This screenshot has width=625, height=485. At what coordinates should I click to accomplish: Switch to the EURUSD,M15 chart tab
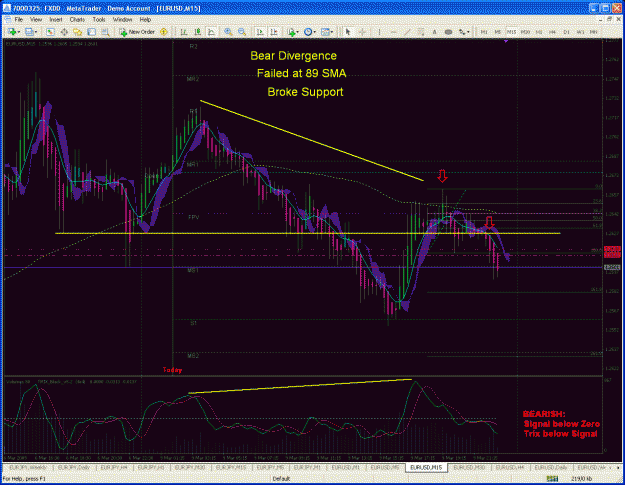[426, 467]
